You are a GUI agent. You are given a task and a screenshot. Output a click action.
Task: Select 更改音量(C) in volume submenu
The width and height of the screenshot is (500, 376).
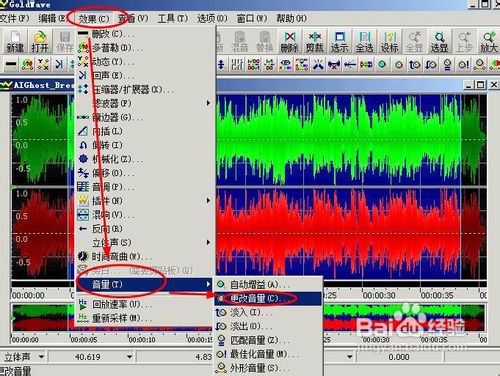coord(268,298)
